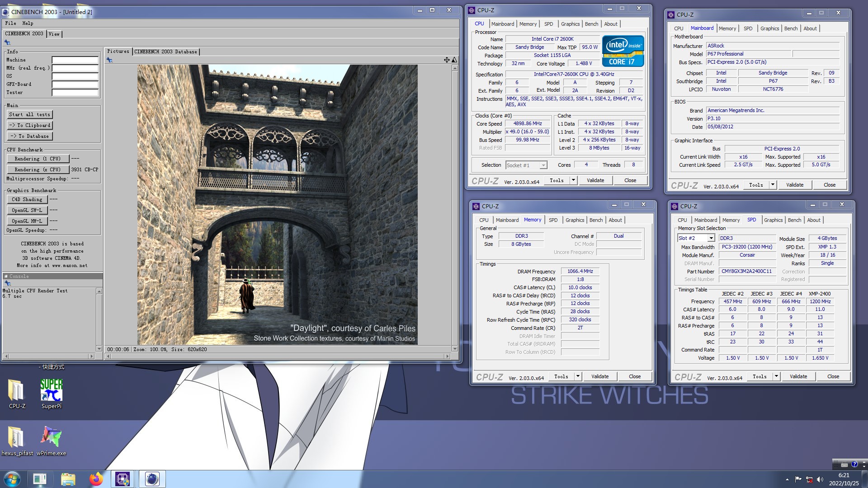Open the Socket #1 selection dropdown
The width and height of the screenshot is (868, 488).
pyautogui.click(x=543, y=165)
